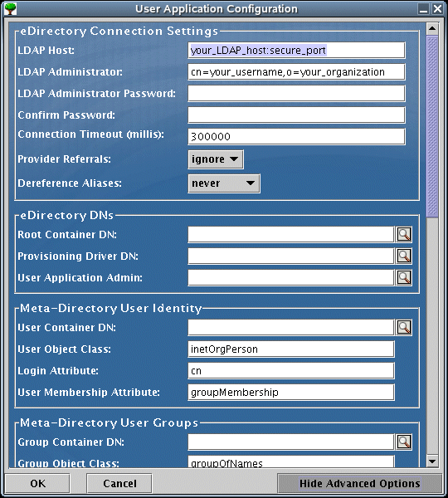Browse for Group Container DN
Viewport: 448px width, 498px height.
pos(404,442)
